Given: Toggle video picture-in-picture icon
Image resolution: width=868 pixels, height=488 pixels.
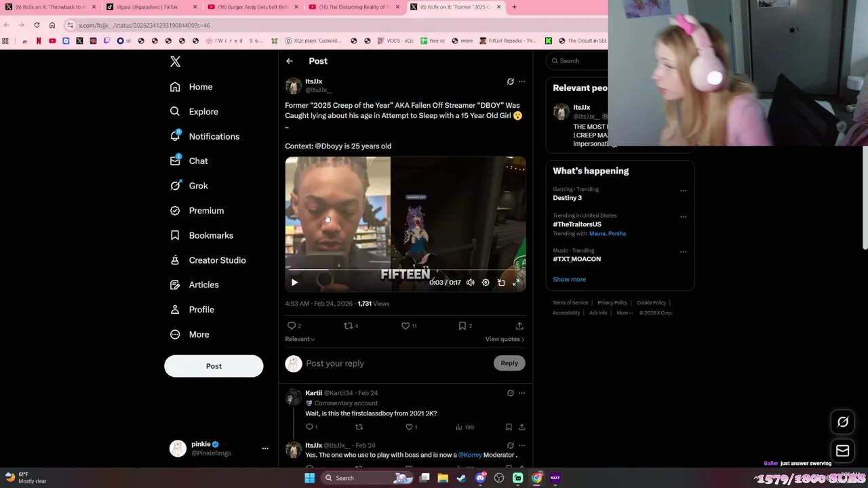Looking at the screenshot, I should 501,283.
